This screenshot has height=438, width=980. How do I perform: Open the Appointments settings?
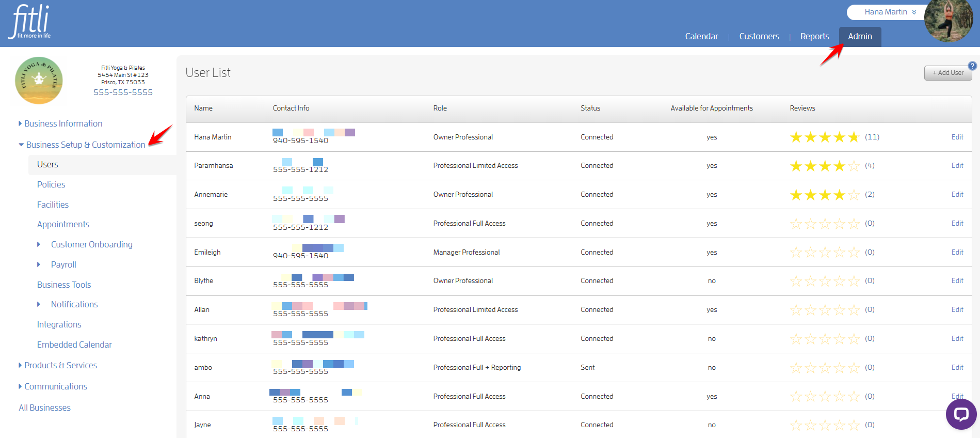point(63,224)
